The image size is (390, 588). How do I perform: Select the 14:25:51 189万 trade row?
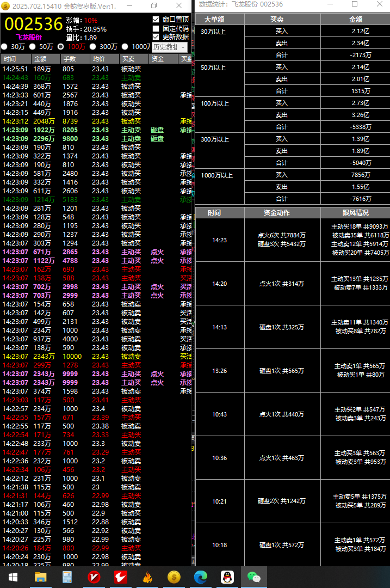tap(96, 69)
